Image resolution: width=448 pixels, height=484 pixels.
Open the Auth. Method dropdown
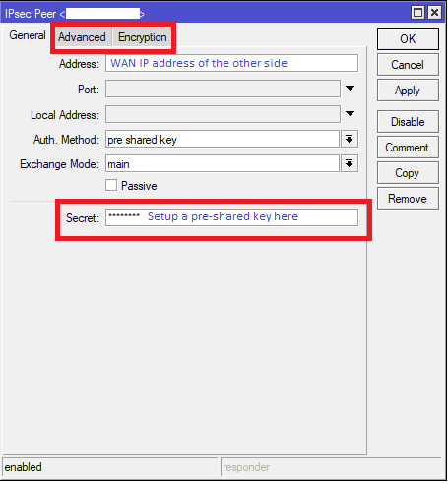(349, 139)
